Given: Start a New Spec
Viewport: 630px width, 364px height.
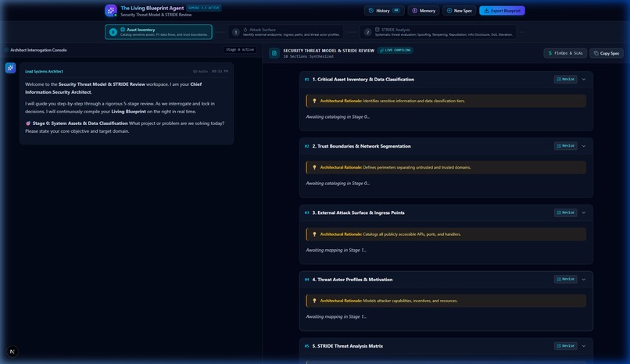Looking at the screenshot, I should pos(460,10).
